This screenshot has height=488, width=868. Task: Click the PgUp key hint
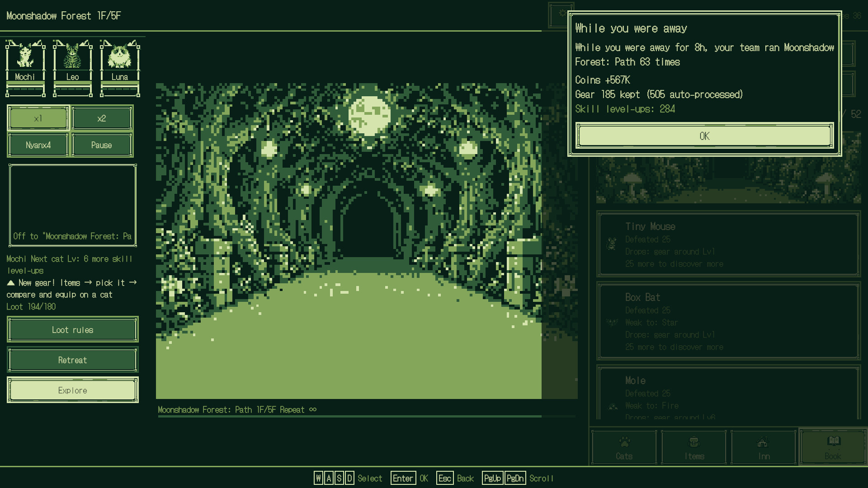[x=492, y=478]
